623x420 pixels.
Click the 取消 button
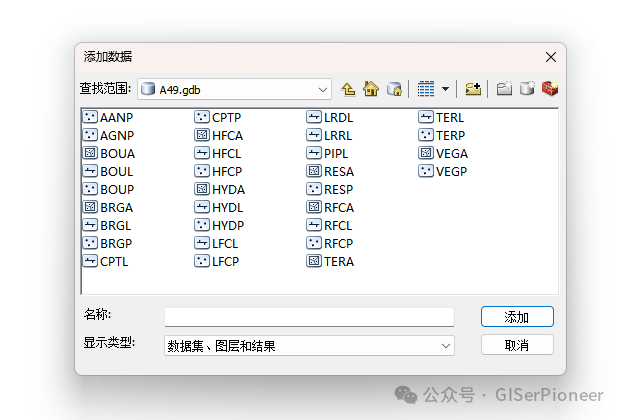coord(517,345)
